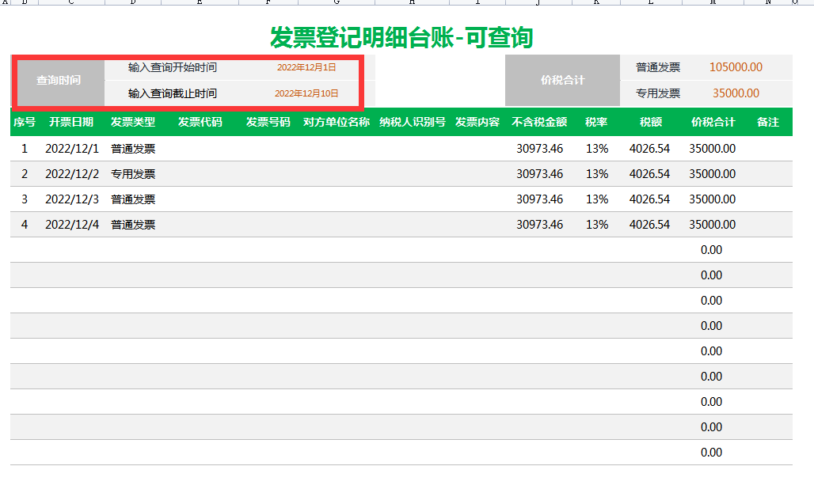The image size is (814, 504).
Task: Click the query start date 2022年12月1日 cell
Action: (306, 67)
